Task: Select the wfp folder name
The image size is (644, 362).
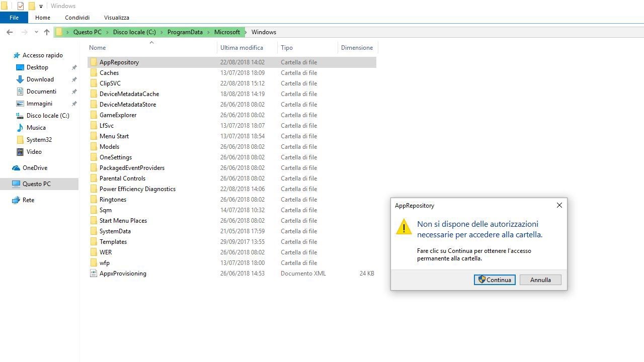Action: point(105,263)
